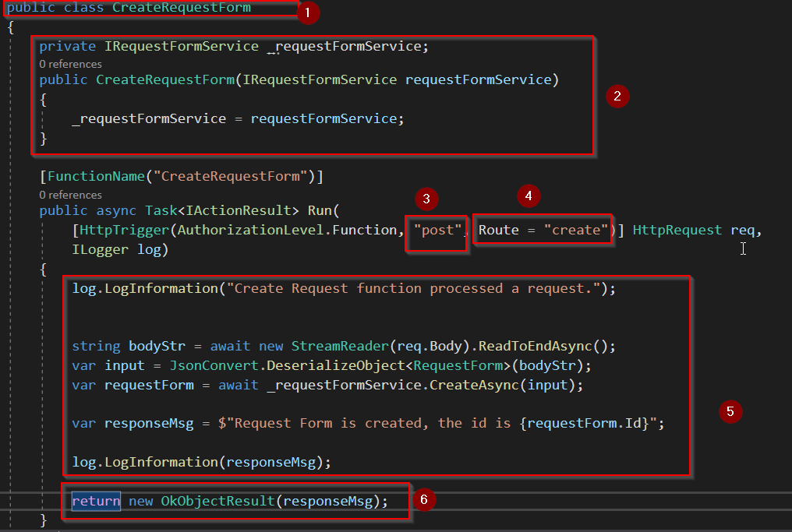Click the ReadToEndAsync method call
792x532 pixels.
point(535,347)
